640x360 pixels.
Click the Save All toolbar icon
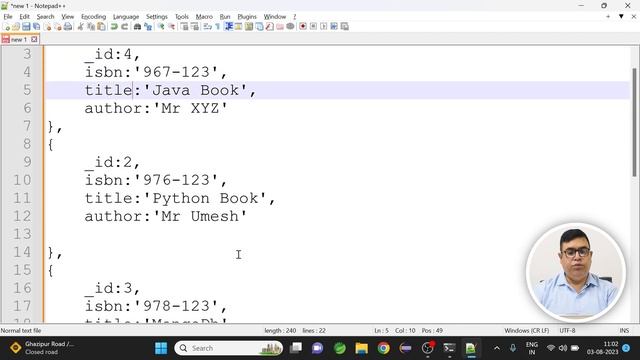tap(37, 27)
